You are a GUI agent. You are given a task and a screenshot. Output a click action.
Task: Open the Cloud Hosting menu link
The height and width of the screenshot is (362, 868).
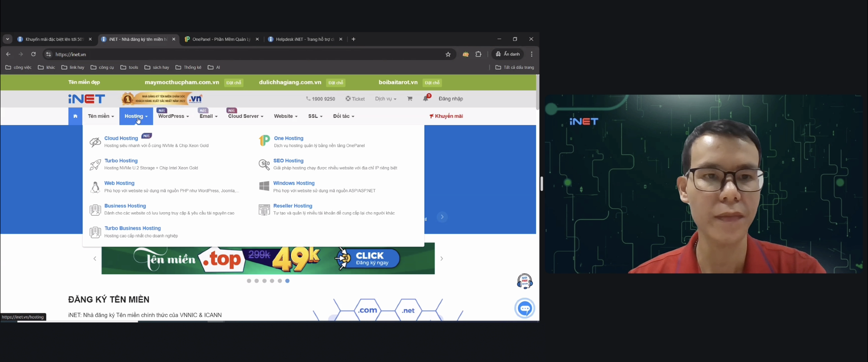[121, 138]
